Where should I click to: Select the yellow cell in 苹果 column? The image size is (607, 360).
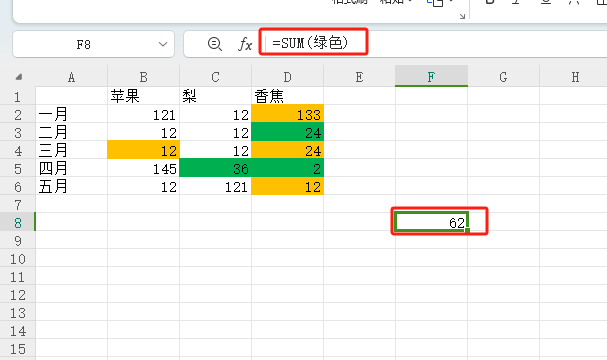[143, 150]
